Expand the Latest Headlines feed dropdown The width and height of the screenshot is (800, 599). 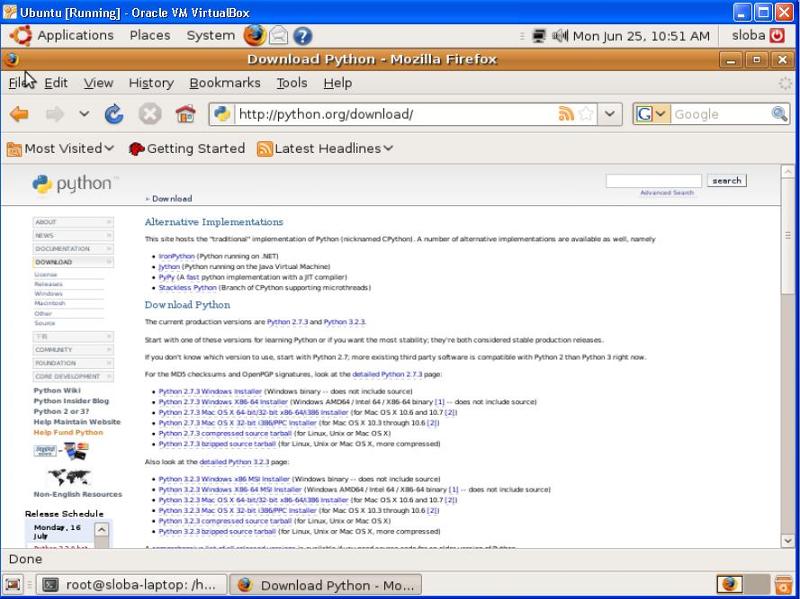325,148
